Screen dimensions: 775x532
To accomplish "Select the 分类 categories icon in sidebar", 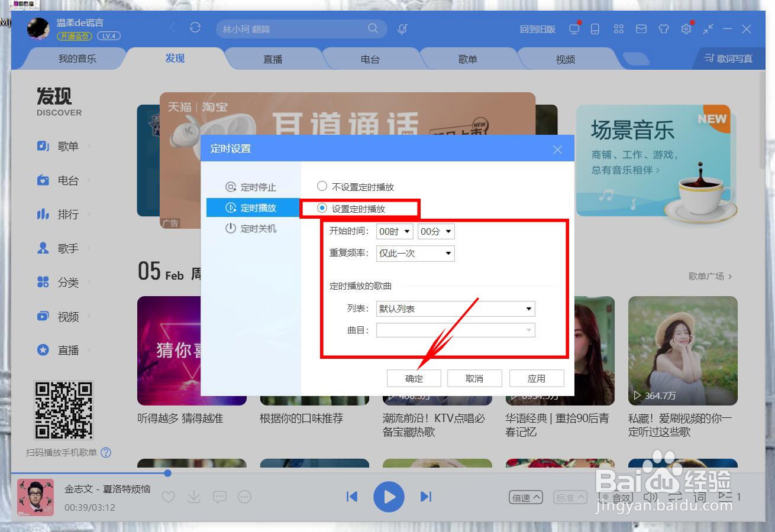I will click(x=43, y=283).
